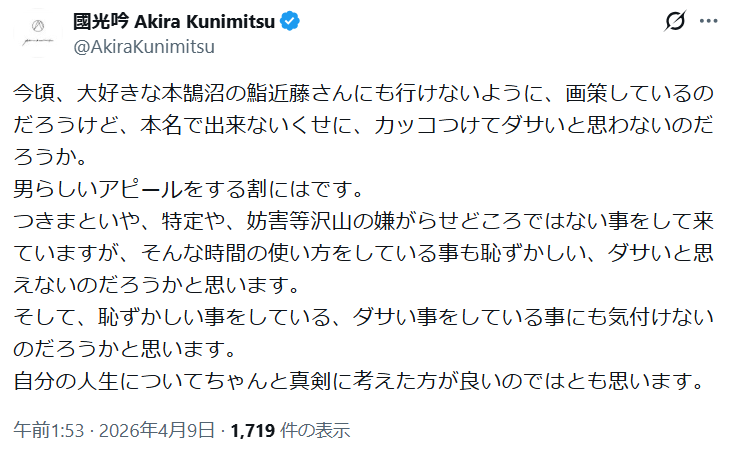Open the author's profile avatar
This screenshot has height=464, width=740.
pos(36,33)
